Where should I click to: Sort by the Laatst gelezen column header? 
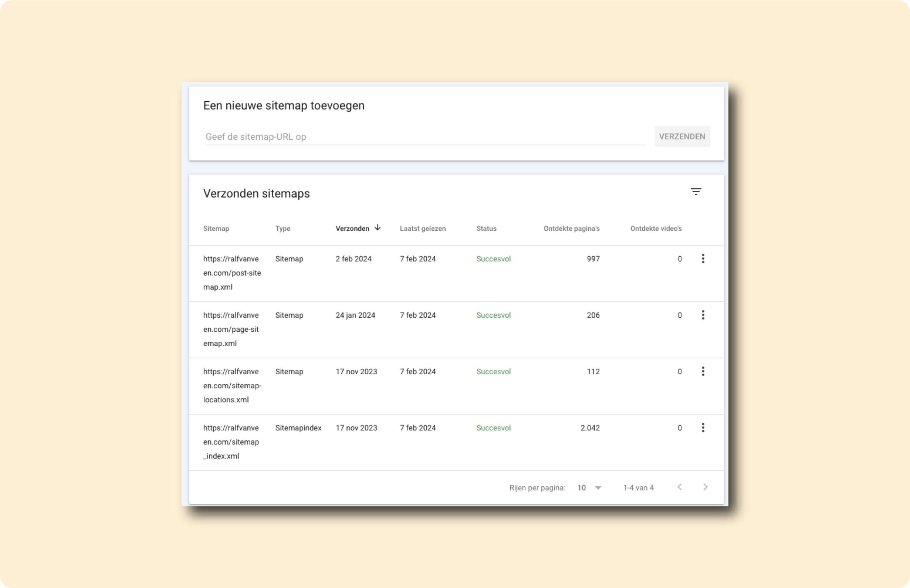coord(423,228)
